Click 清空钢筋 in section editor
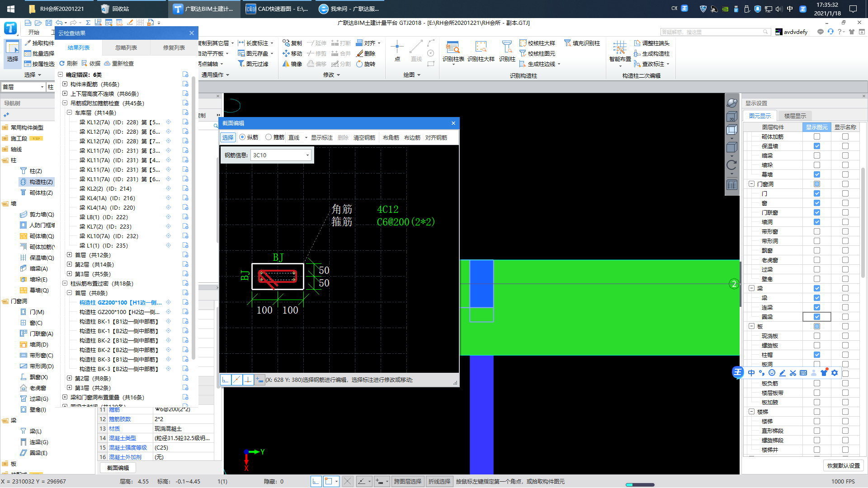 pyautogui.click(x=364, y=137)
